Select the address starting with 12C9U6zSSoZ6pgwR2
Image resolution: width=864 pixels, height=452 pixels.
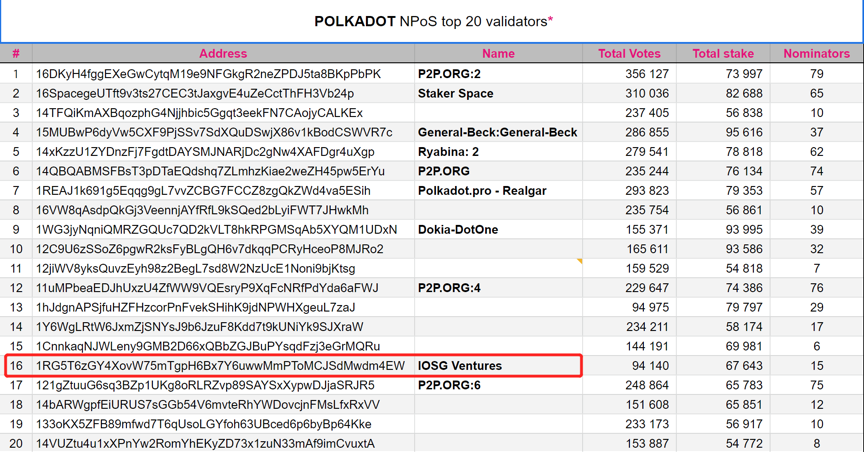(x=210, y=249)
